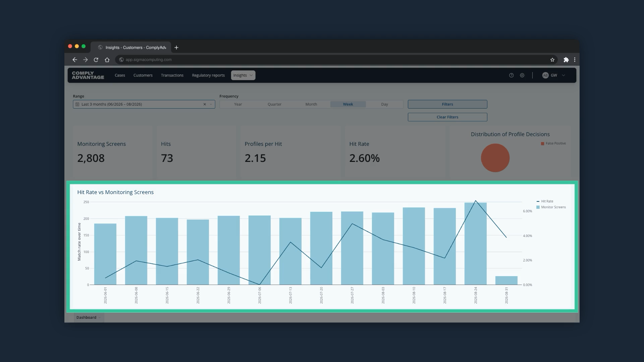The height and width of the screenshot is (362, 644).
Task: Click the Hits value 73
Action: pyautogui.click(x=167, y=158)
